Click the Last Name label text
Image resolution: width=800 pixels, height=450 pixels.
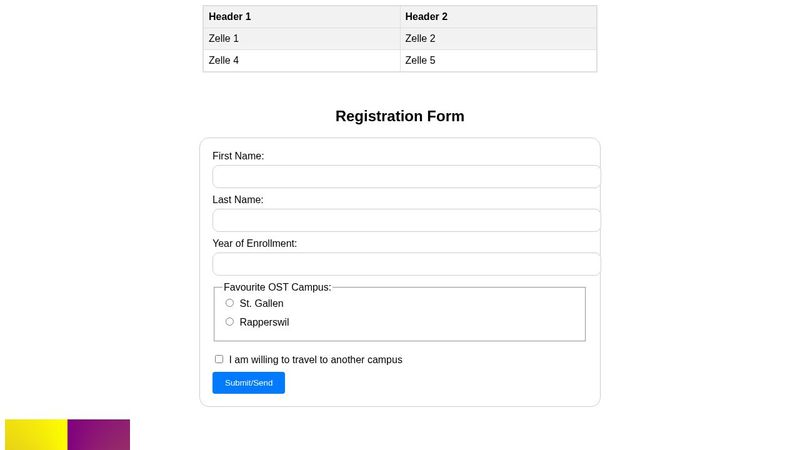click(x=238, y=200)
